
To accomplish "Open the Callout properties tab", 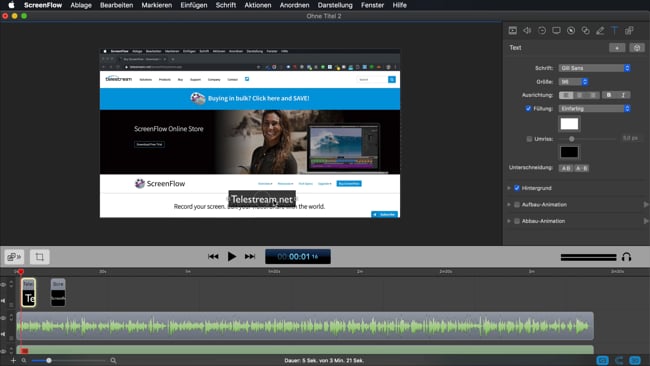I will (571, 30).
